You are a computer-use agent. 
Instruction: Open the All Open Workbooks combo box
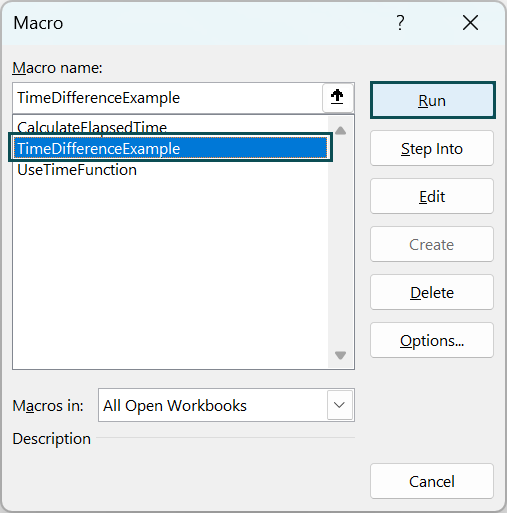click(226, 405)
